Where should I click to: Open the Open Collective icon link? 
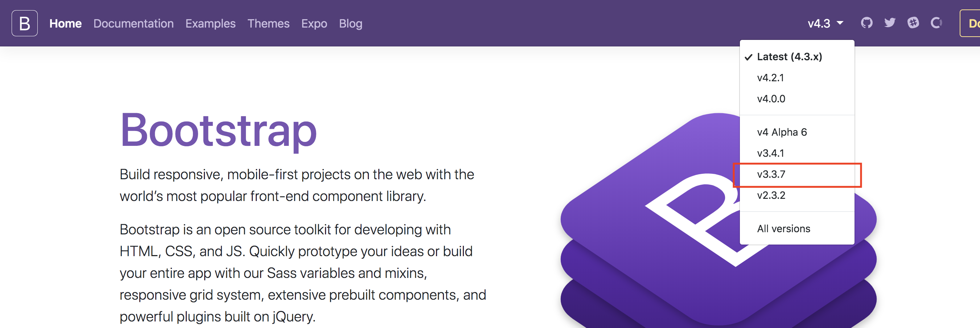click(936, 23)
